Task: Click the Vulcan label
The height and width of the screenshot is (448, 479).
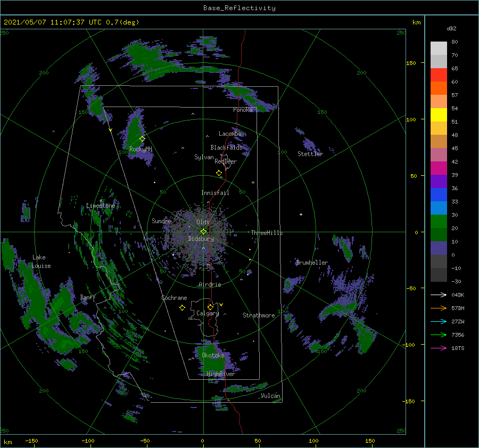Action: (270, 396)
